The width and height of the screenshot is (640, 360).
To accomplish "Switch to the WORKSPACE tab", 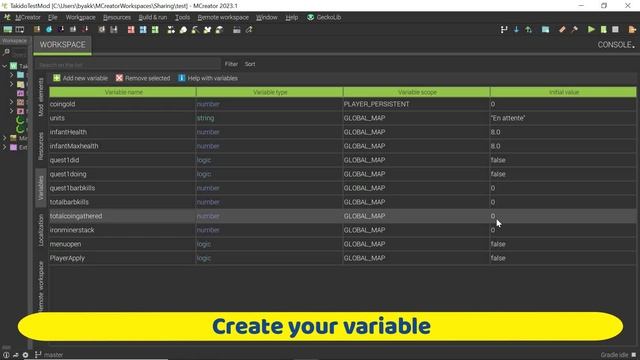I will (x=62, y=45).
